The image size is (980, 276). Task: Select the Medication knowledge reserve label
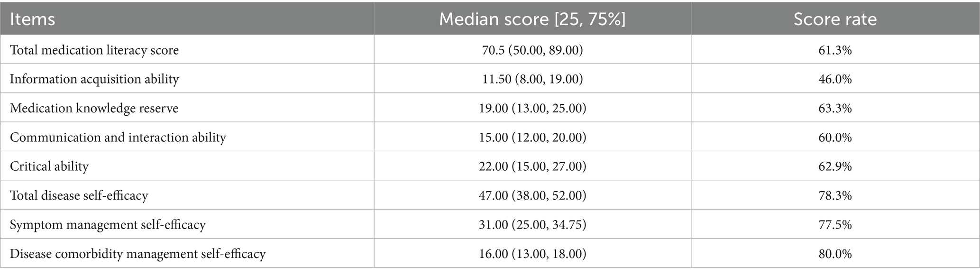point(94,108)
